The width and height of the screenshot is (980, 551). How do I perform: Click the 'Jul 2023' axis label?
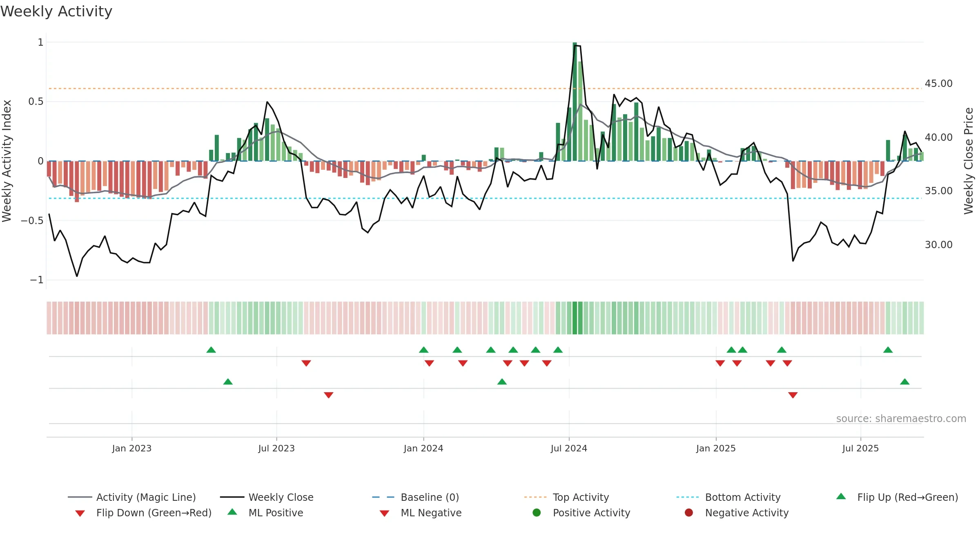[276, 449]
